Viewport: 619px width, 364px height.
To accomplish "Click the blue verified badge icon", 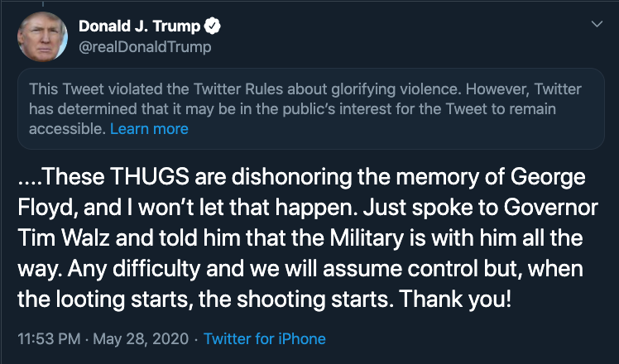I will point(212,26).
